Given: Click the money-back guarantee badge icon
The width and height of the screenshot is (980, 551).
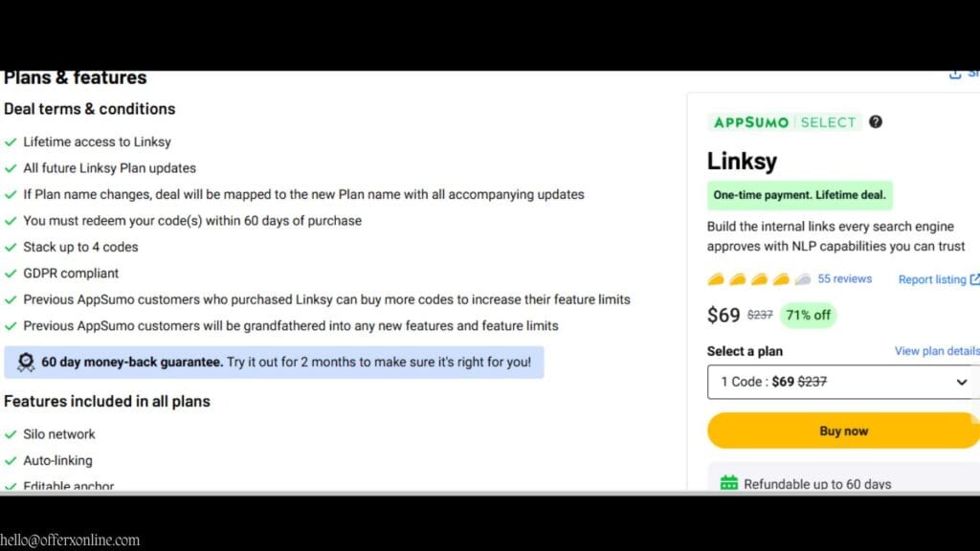Looking at the screenshot, I should point(26,361).
